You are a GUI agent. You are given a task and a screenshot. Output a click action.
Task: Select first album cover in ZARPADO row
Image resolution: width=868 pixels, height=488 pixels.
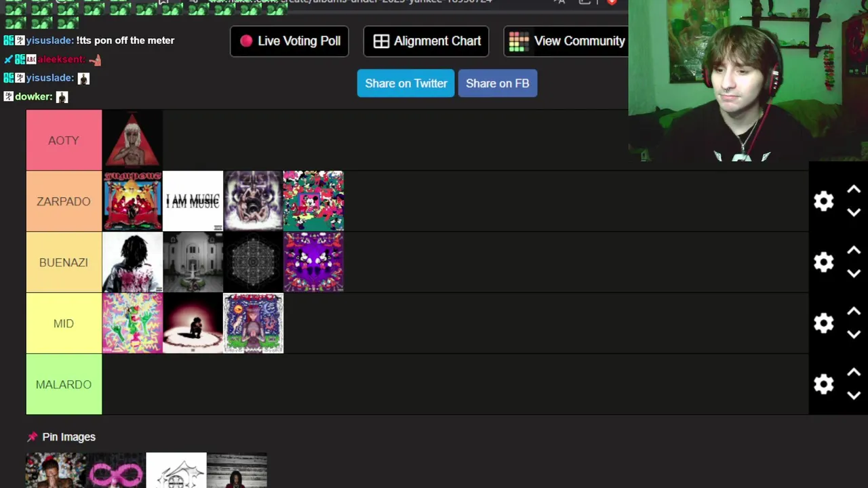point(132,201)
